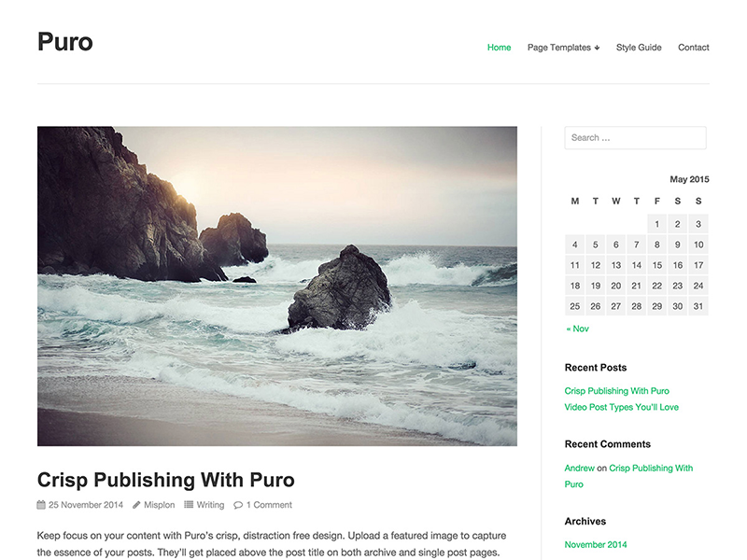Select day 25 on the May calendar

(574, 305)
